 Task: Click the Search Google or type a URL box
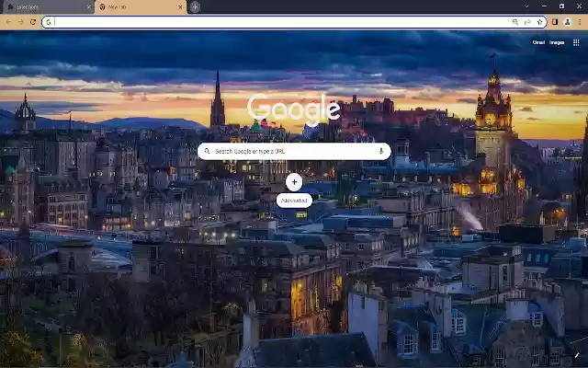294,151
